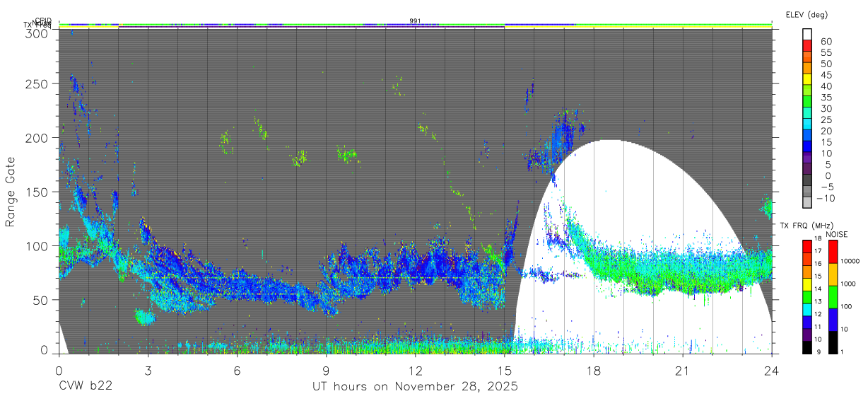The height and width of the screenshot is (401, 868).
Task: Click 'UT hours on November 28, 2025' axis title
Action: coord(416,387)
